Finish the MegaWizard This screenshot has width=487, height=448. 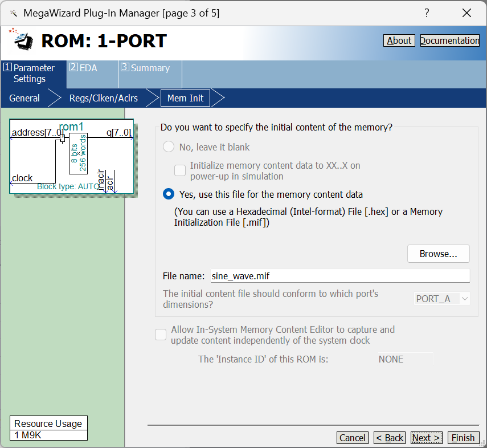pyautogui.click(x=463, y=438)
